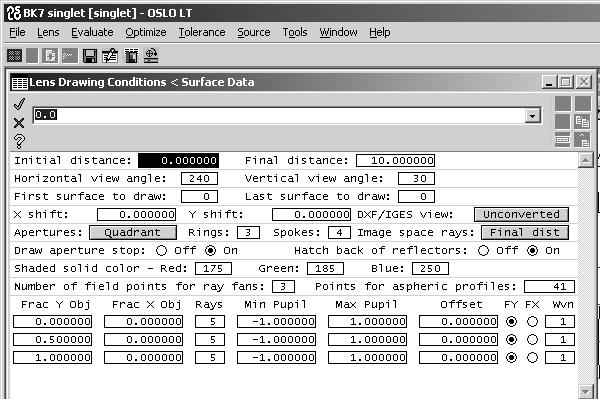Screen dimensions: 600x399
Task: Click the Final distance field
Action: pos(395,161)
